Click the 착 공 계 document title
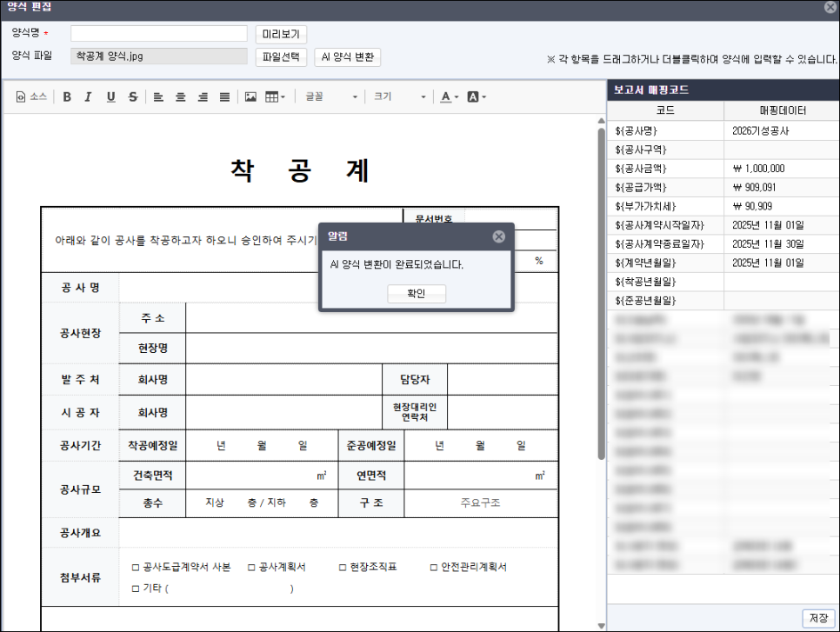 300,171
